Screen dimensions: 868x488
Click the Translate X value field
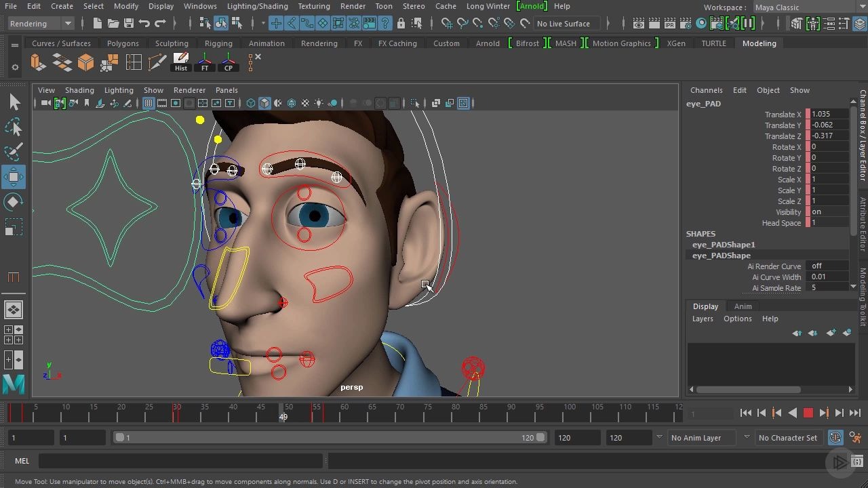coord(829,115)
